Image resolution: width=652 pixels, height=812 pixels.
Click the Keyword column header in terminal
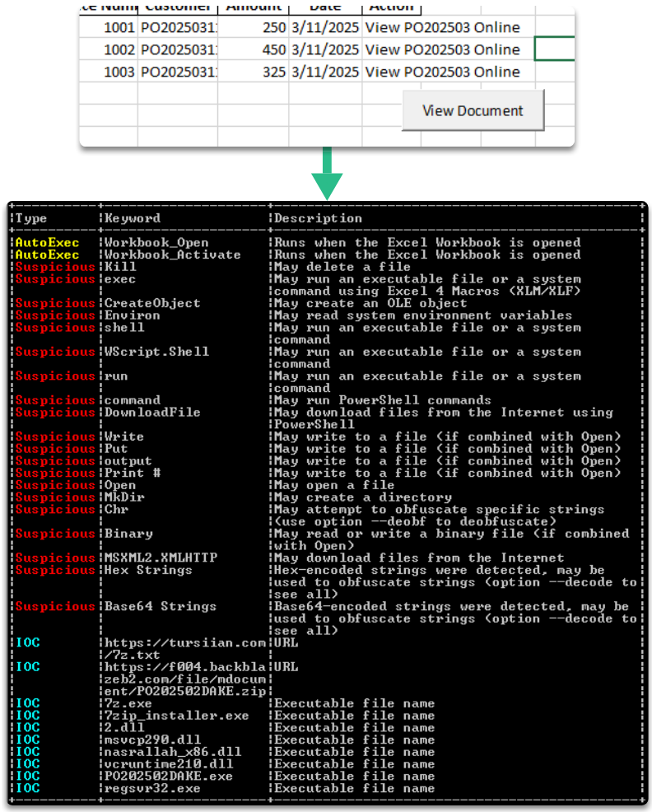click(133, 218)
